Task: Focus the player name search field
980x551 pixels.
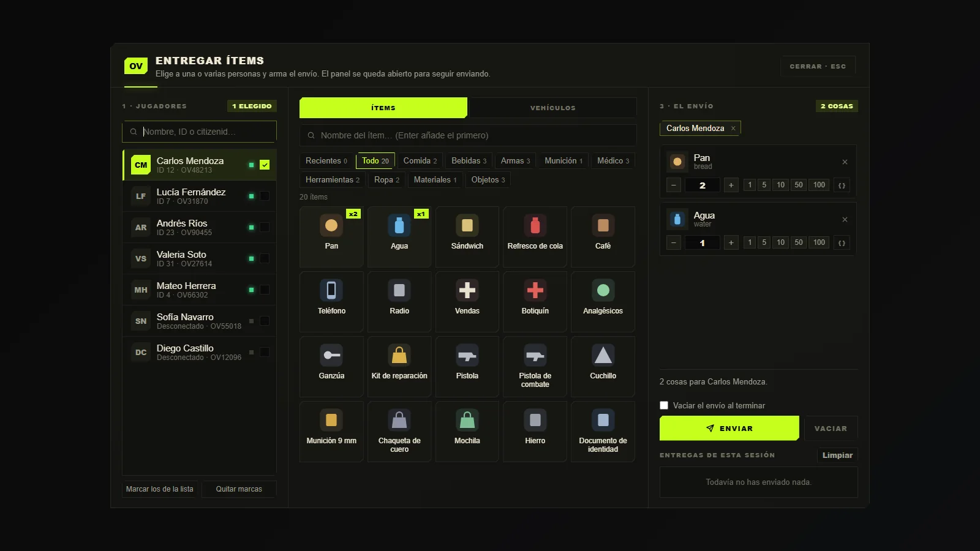Action: coord(200,132)
